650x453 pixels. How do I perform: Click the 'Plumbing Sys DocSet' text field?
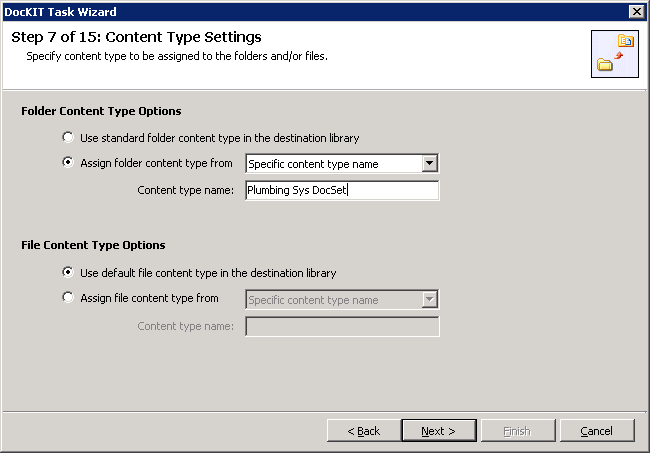click(341, 190)
